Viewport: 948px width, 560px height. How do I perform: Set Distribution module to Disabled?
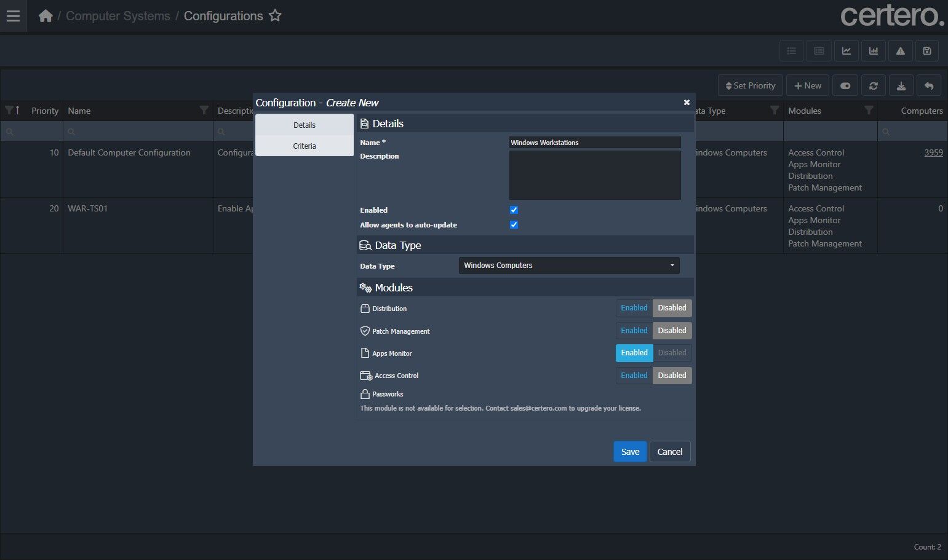click(672, 308)
